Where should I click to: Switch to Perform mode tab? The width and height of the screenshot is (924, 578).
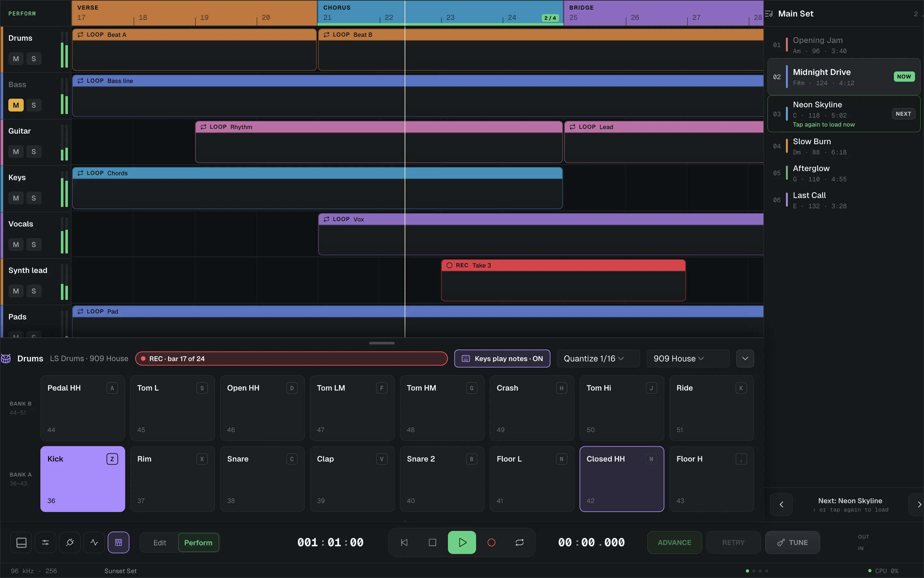click(x=198, y=542)
